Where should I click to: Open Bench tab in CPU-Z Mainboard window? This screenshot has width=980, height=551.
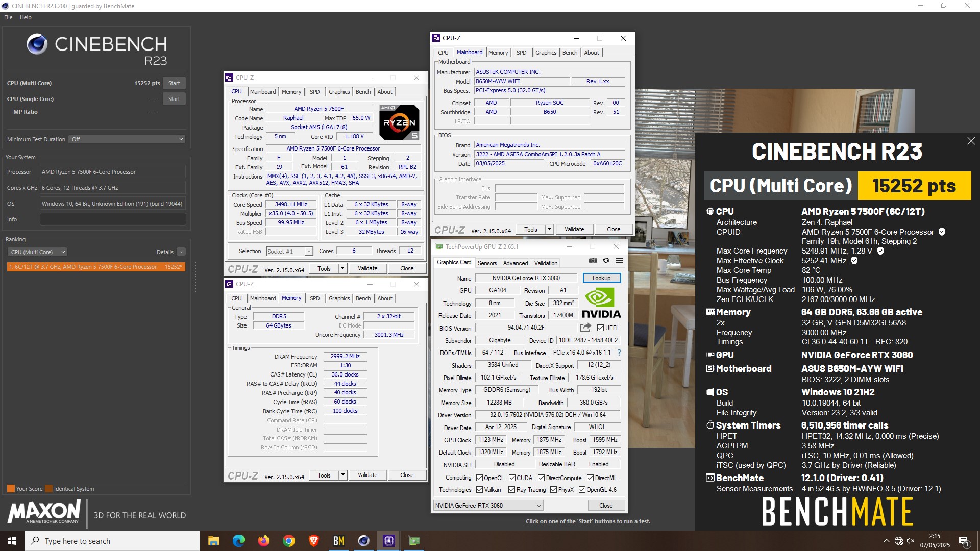tap(570, 53)
